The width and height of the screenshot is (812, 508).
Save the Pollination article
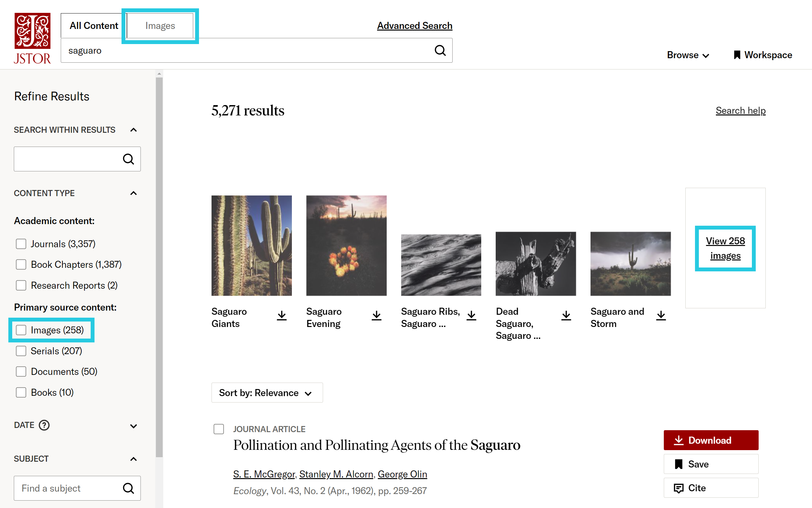pyautogui.click(x=711, y=464)
